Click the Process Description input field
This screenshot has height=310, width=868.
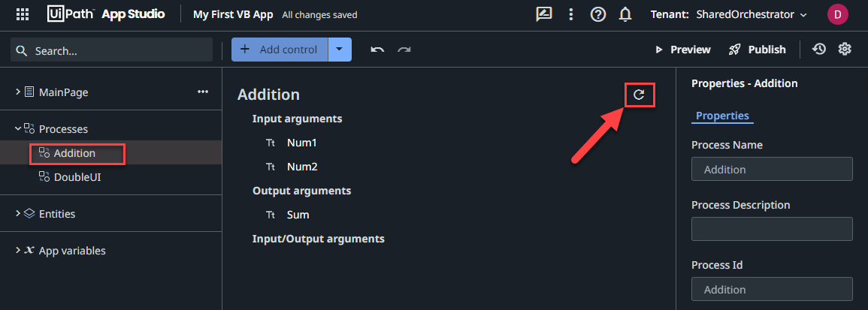[x=772, y=229]
